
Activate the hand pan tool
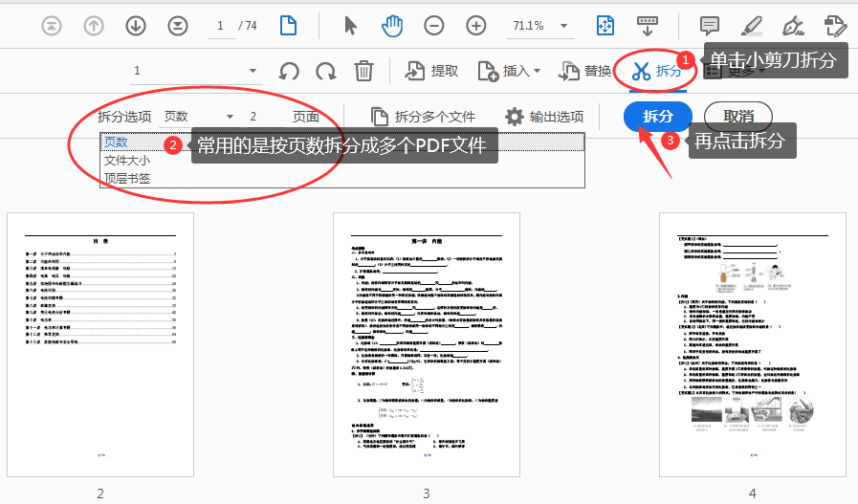pos(392,26)
